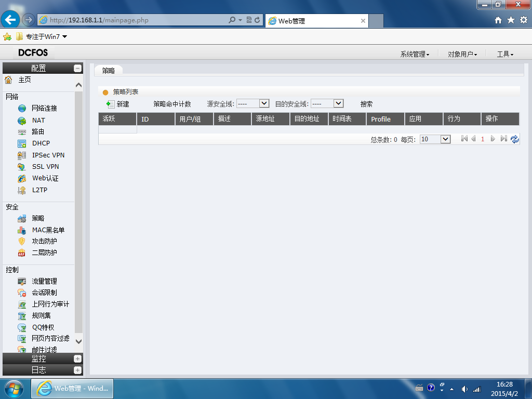The image size is (532, 399).
Task: Click the 活跃 column header
Action: click(117, 119)
